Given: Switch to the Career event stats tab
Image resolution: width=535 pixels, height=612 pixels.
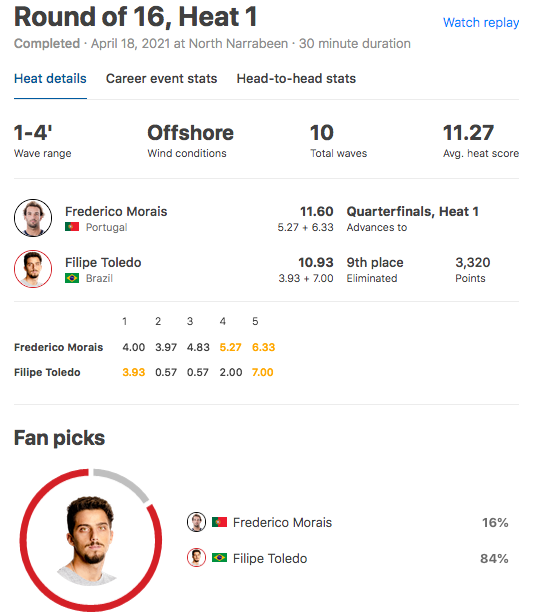Looking at the screenshot, I should point(162,78).
